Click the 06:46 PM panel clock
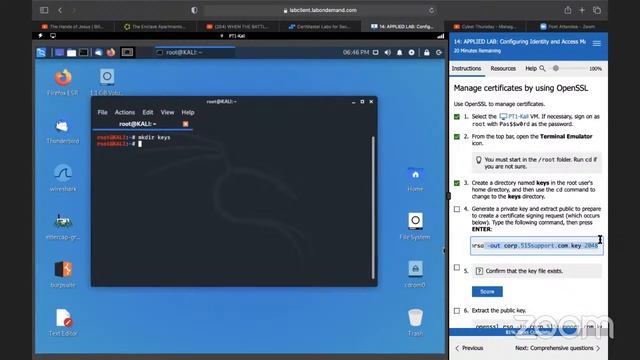This screenshot has width=640, height=360. click(356, 52)
